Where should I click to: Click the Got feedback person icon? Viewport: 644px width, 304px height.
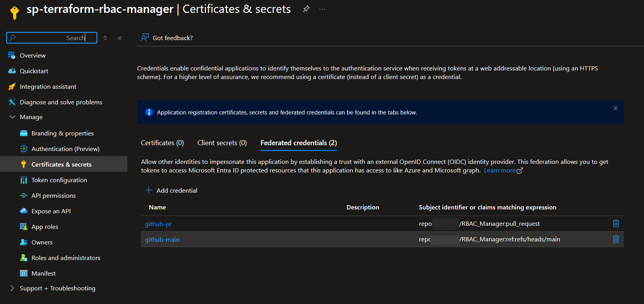[145, 38]
